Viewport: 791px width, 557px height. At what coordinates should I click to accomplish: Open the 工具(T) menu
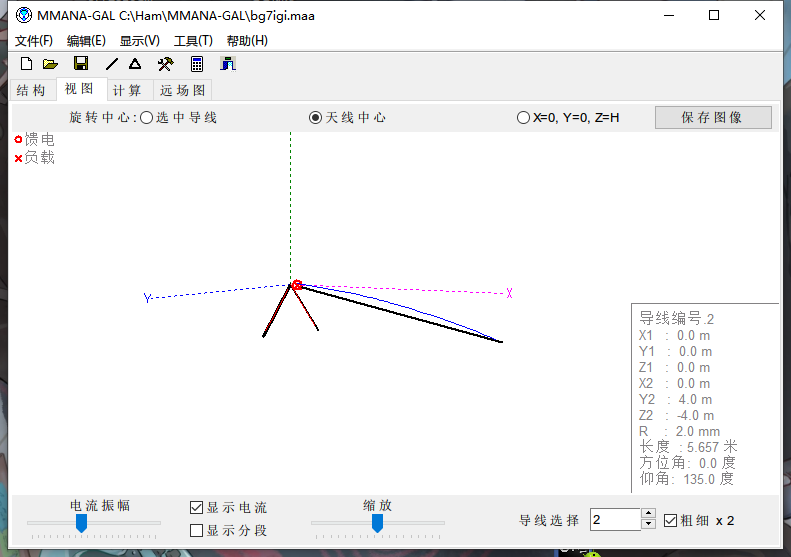[x=193, y=41]
